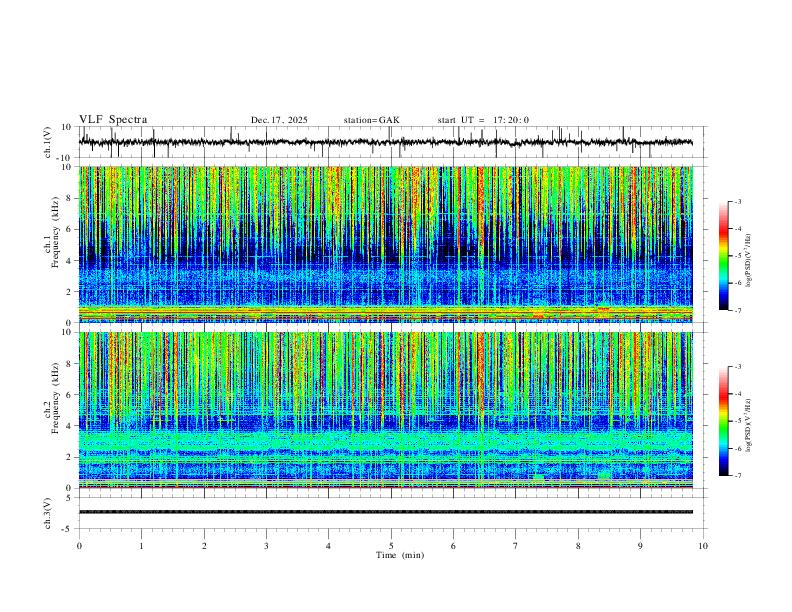
Task: Click the time axis tick label "10"
Action: click(703, 546)
